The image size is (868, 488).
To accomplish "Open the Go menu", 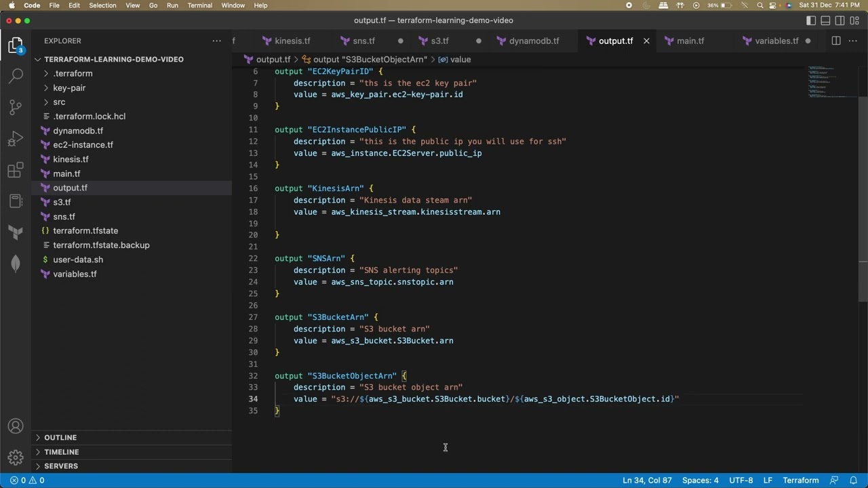I will tap(153, 5).
